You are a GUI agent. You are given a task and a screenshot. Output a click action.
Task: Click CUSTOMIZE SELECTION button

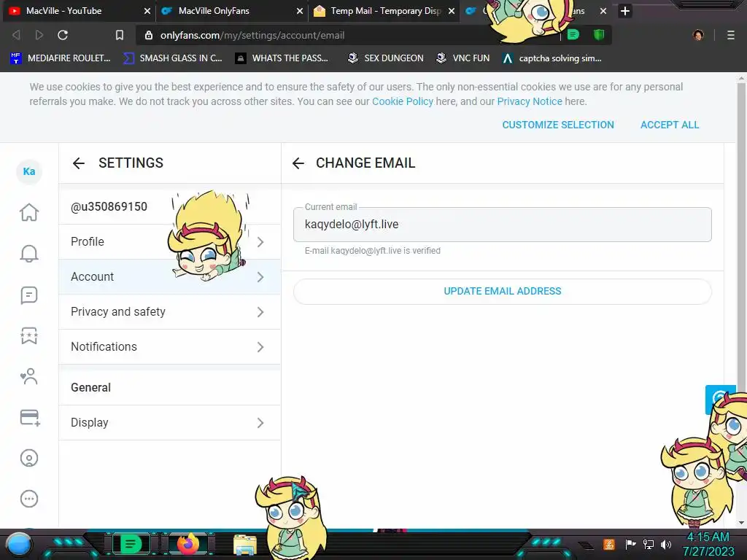click(x=558, y=125)
